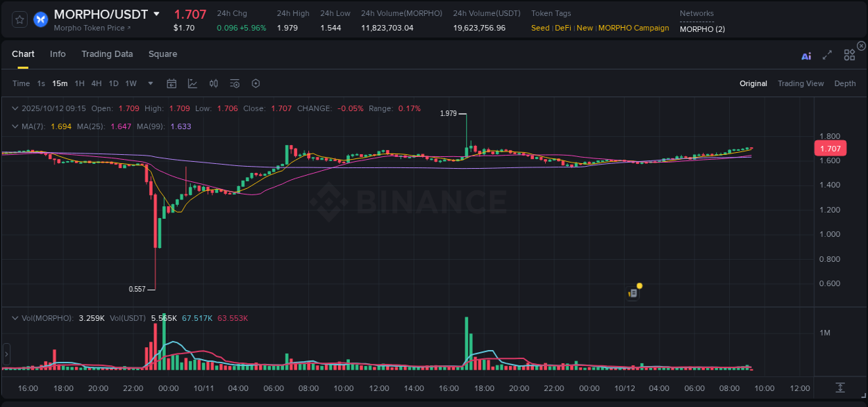
Task: Toggle MORPHO as a favorite pair
Action: coord(19,19)
